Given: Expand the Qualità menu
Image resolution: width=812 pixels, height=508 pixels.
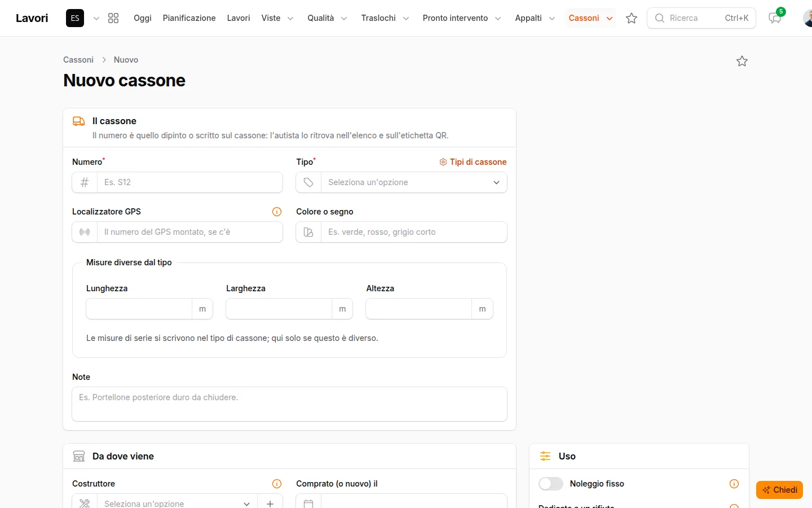Looking at the screenshot, I should pos(327,18).
